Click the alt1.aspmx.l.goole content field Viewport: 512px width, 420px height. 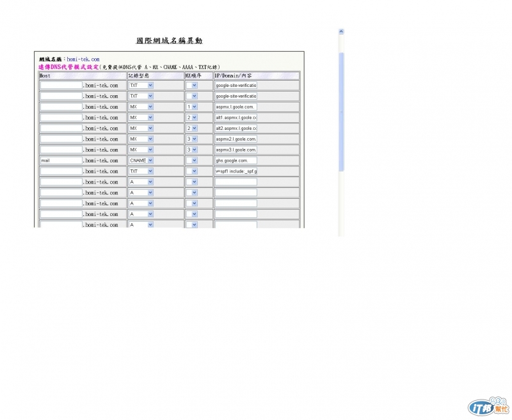[x=236, y=118]
